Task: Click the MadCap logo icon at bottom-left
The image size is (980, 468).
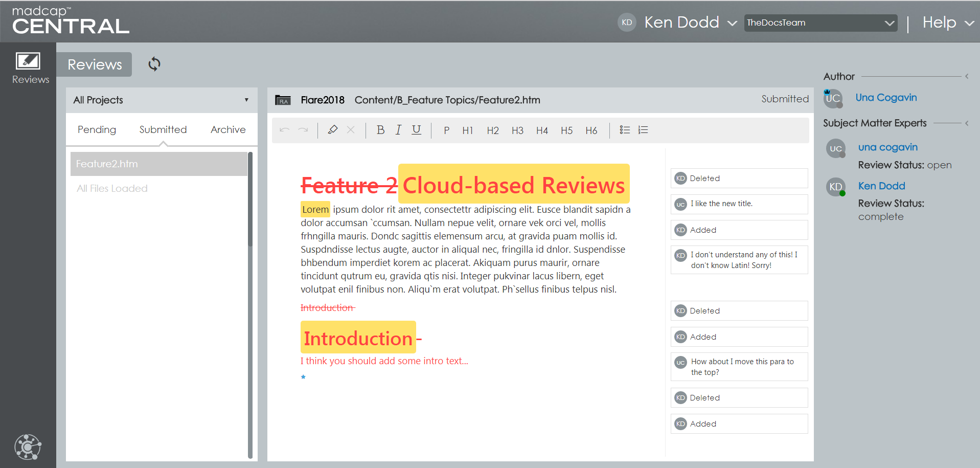Action: click(x=28, y=447)
